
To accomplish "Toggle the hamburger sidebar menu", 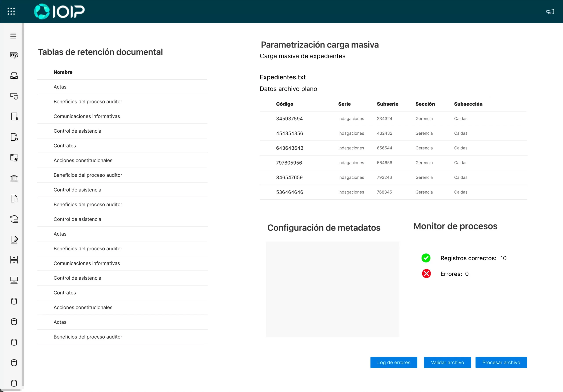I will [13, 36].
